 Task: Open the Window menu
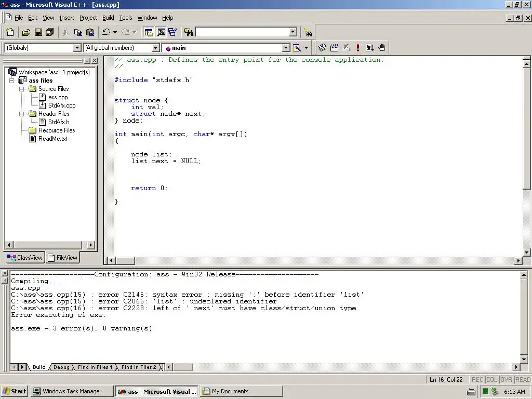click(x=147, y=18)
